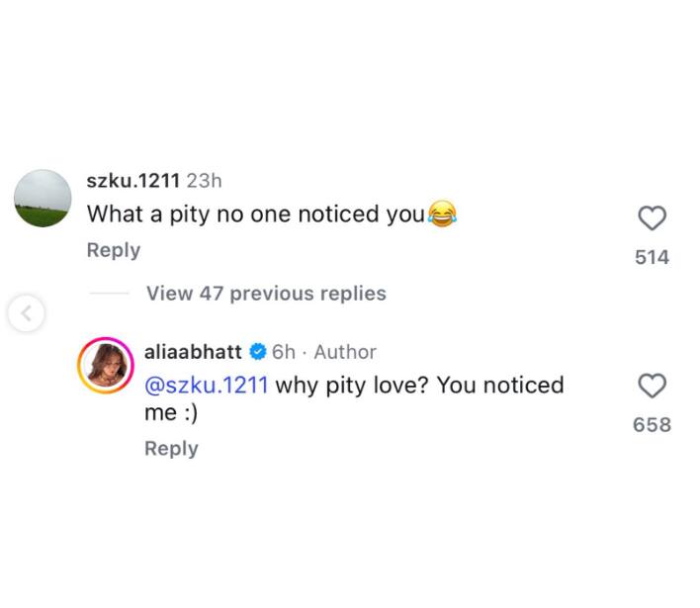Click the @szku.1211 mention in the reply

click(x=207, y=385)
